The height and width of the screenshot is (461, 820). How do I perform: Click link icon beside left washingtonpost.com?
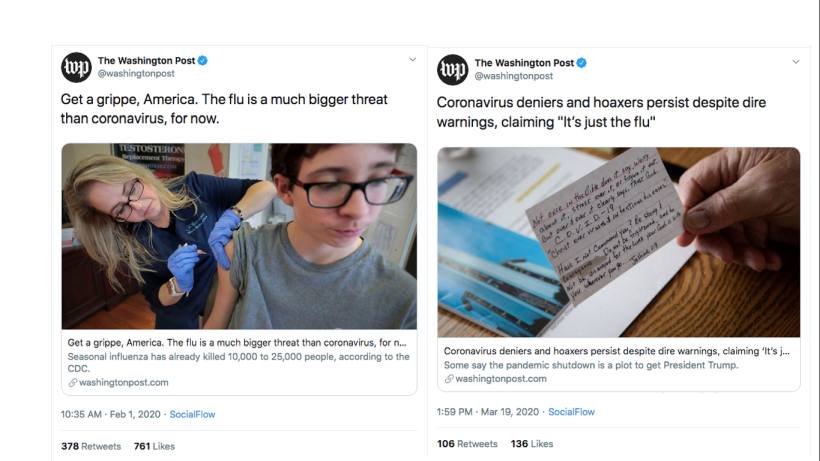(x=73, y=383)
